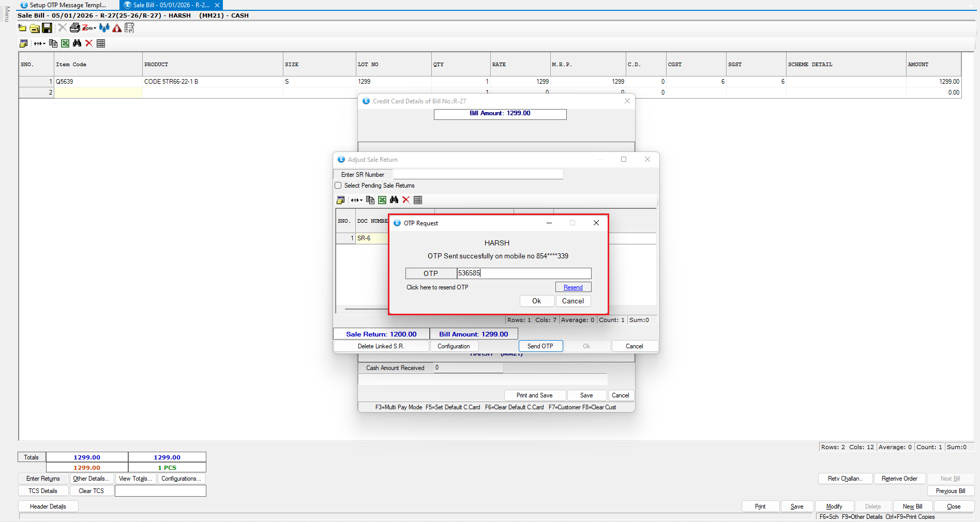
Task: Click the OTP input field
Action: click(x=523, y=273)
